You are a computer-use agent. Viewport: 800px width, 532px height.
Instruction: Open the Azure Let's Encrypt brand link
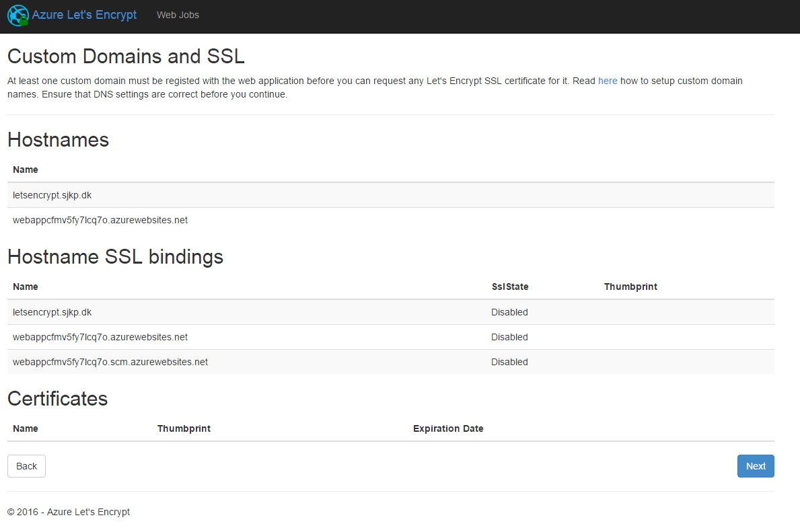pyautogui.click(x=84, y=15)
